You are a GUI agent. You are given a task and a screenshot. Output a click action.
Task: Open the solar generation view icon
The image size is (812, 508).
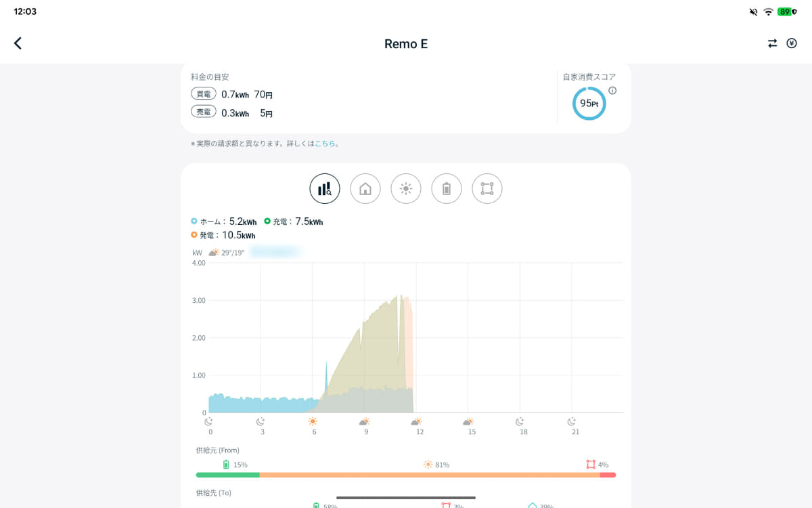[405, 188]
